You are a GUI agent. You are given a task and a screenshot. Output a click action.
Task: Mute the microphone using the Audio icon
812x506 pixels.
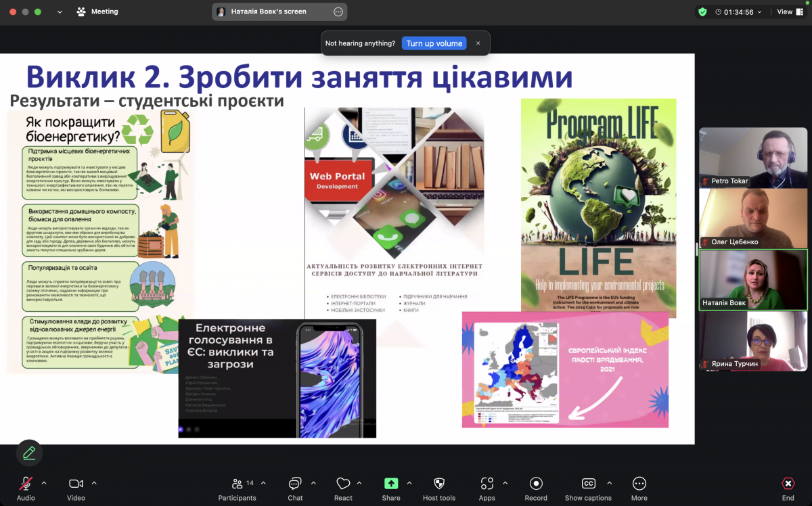(26, 484)
